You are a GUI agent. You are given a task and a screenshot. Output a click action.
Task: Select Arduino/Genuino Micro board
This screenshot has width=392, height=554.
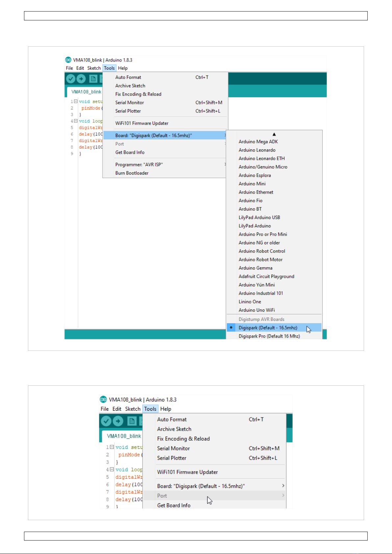point(274,167)
